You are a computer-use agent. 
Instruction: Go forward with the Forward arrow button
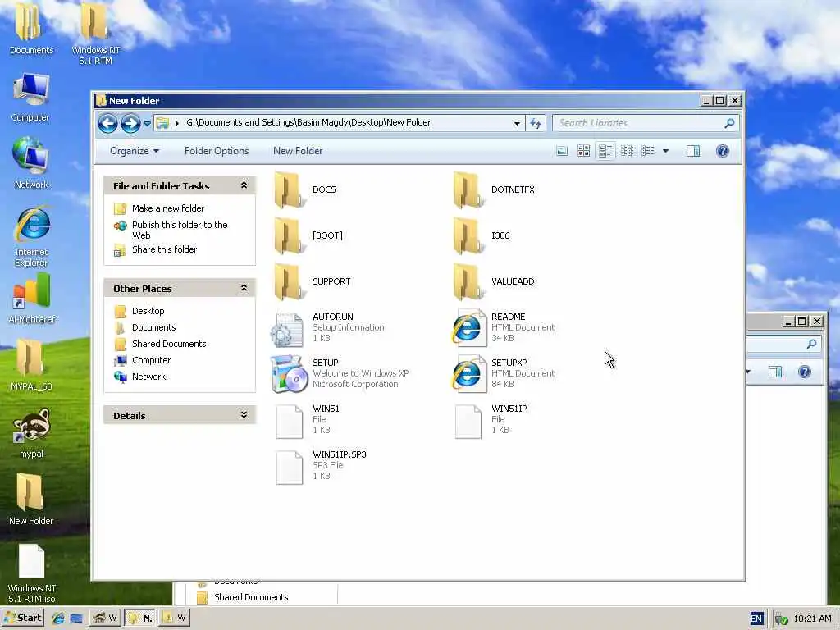[130, 123]
